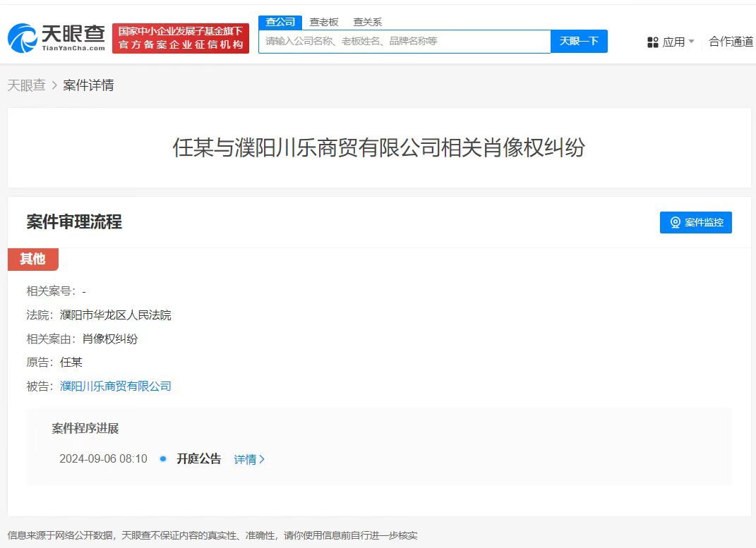Click the 天眼查 breadcrumb link
Image resolution: width=756 pixels, height=548 pixels.
[x=26, y=85]
